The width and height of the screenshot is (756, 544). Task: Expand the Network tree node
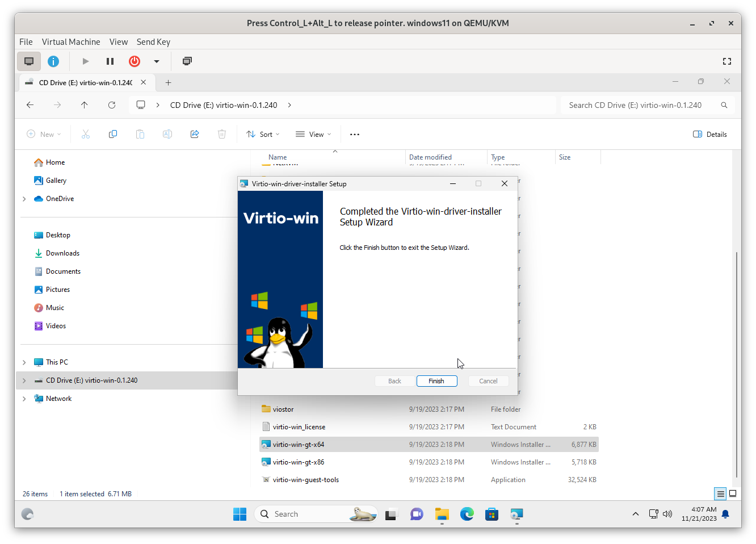click(24, 399)
